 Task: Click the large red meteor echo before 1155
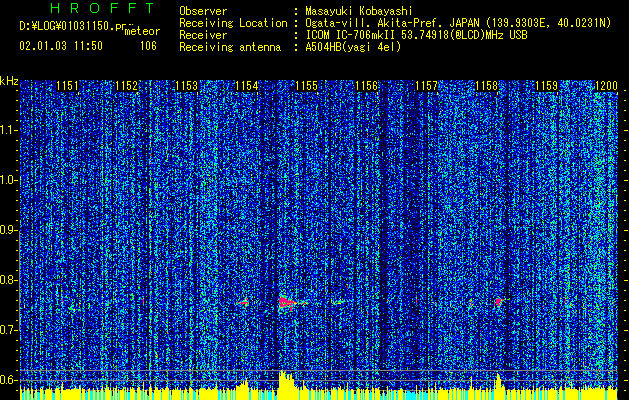(x=286, y=302)
